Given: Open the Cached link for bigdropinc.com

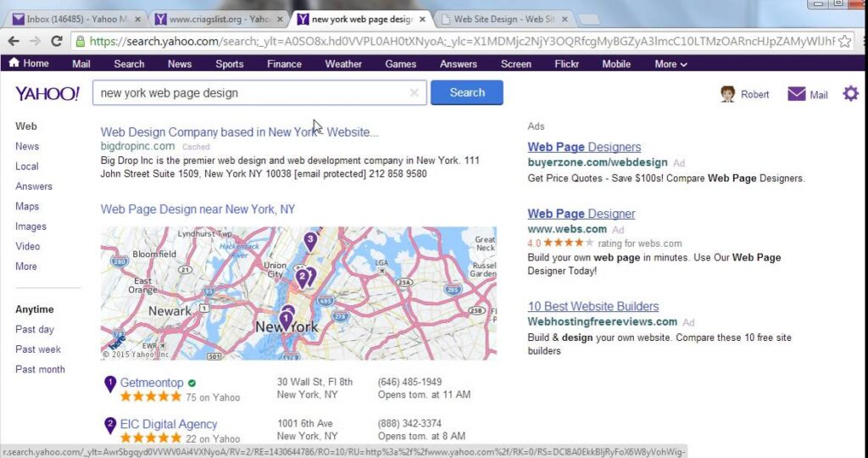Looking at the screenshot, I should coord(196,147).
